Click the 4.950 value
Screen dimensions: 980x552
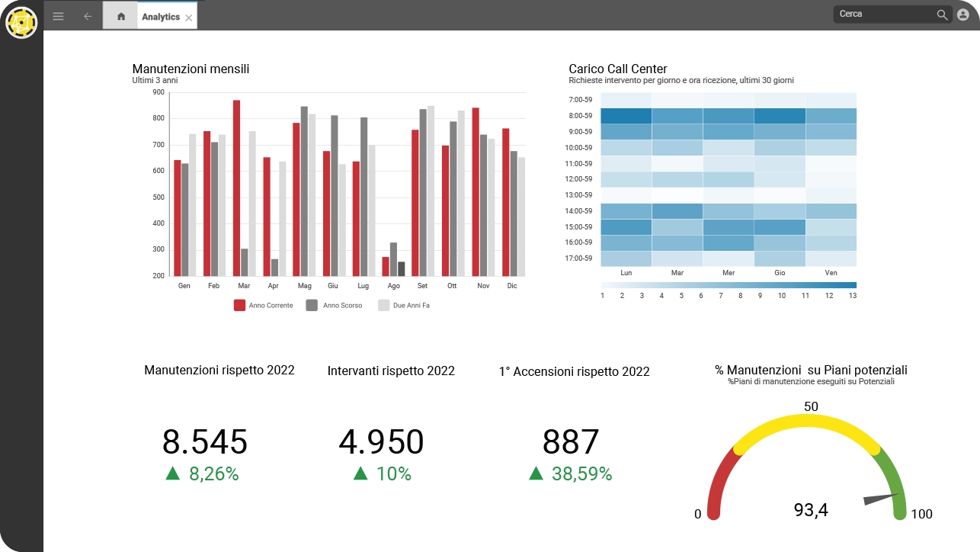point(381,442)
